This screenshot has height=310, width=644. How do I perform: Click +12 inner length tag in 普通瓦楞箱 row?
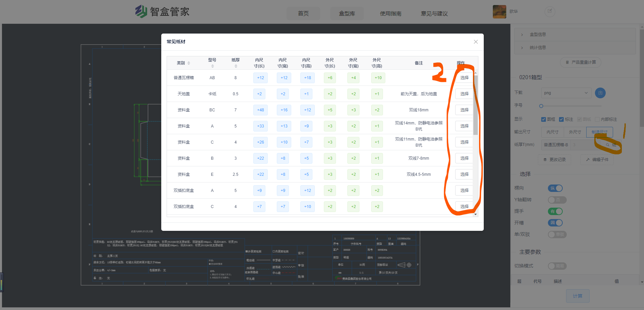point(260,77)
